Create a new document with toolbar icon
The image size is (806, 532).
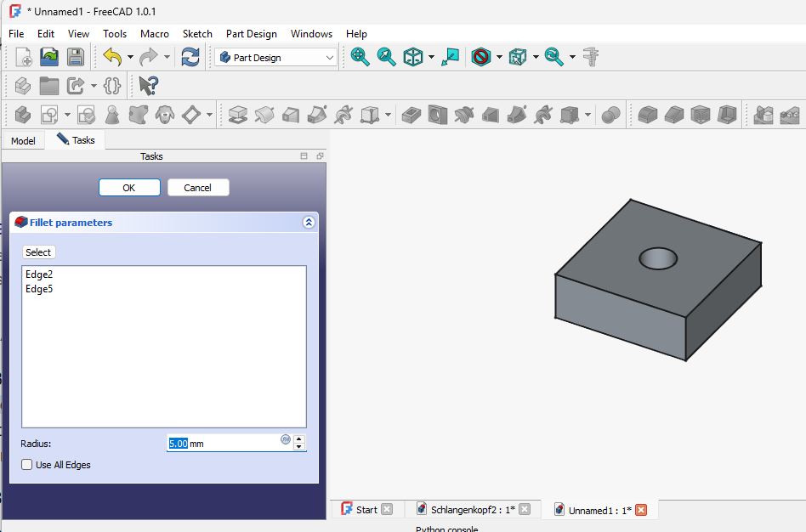click(23, 57)
